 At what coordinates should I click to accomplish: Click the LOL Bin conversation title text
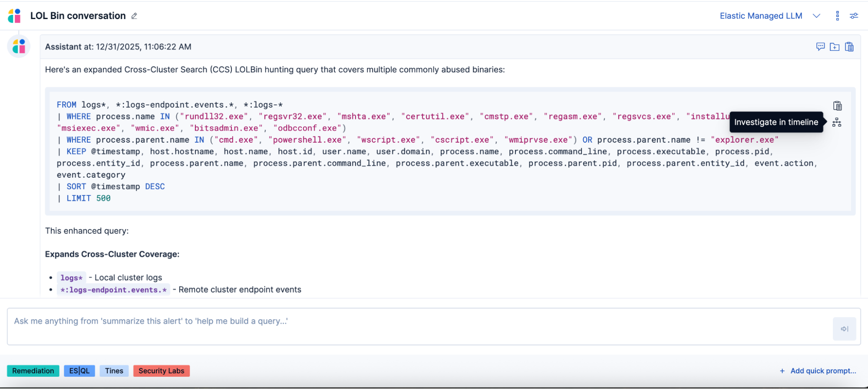(78, 16)
